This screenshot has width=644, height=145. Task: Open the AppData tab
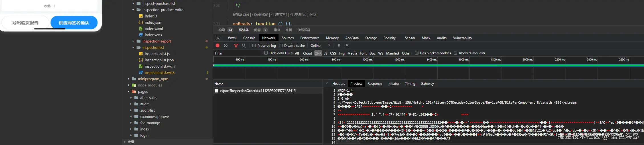click(x=352, y=38)
